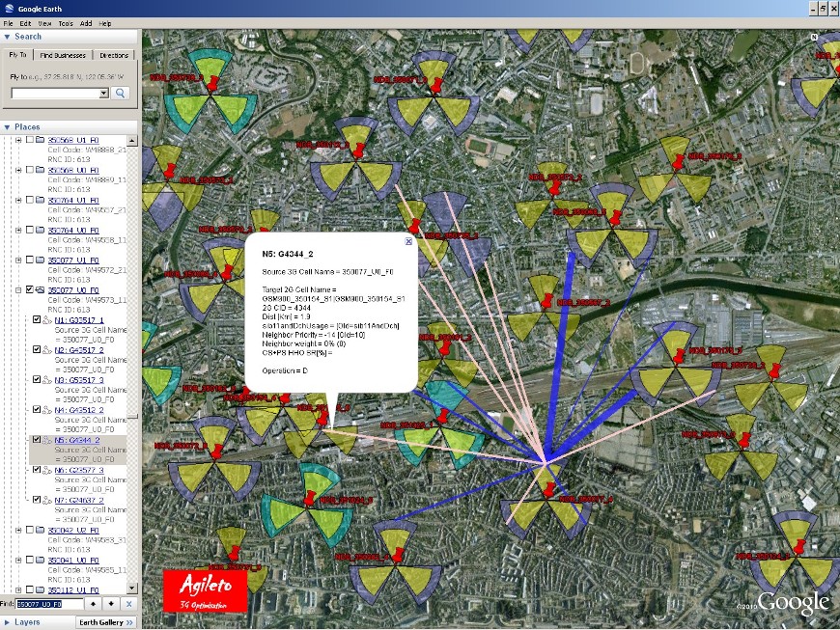
Task: Close the N5: G4344_2 info balloon
Action: tap(408, 242)
